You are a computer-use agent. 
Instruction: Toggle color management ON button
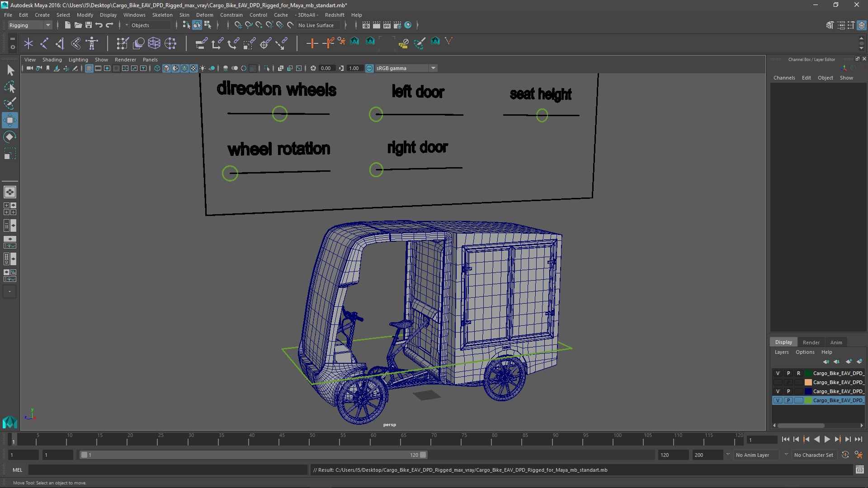[369, 68]
